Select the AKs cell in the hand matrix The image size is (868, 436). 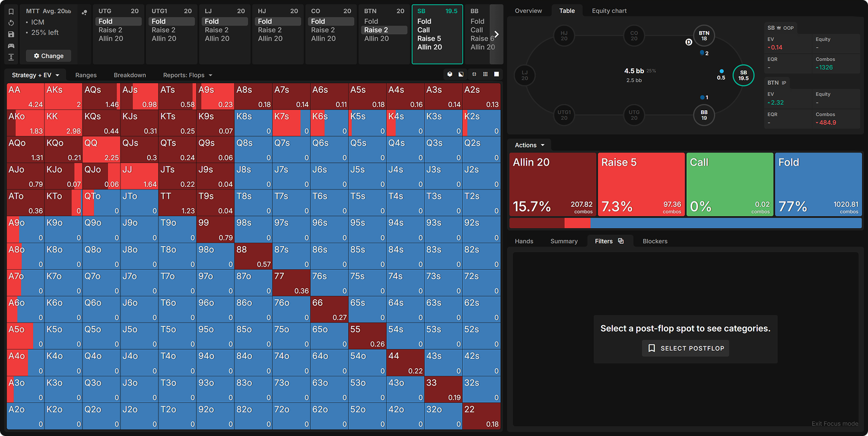click(x=63, y=97)
